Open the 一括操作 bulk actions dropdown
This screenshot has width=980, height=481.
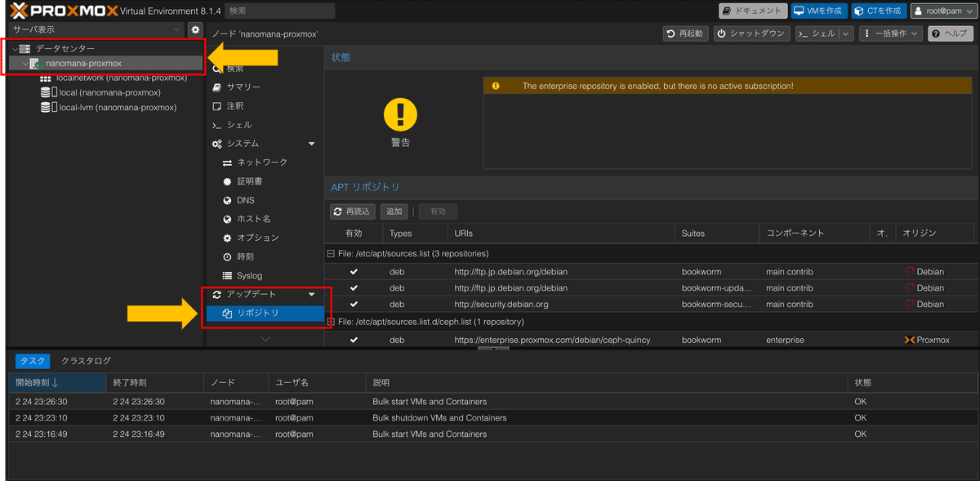pyautogui.click(x=889, y=33)
